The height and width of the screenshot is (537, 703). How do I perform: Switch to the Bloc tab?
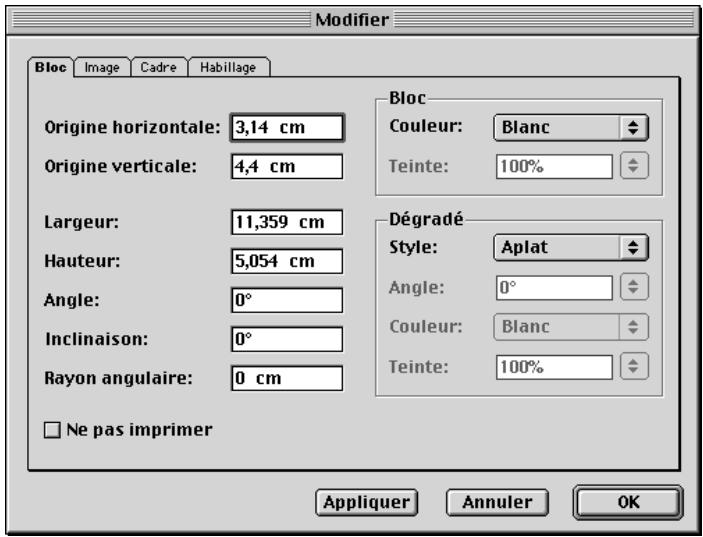51,67
